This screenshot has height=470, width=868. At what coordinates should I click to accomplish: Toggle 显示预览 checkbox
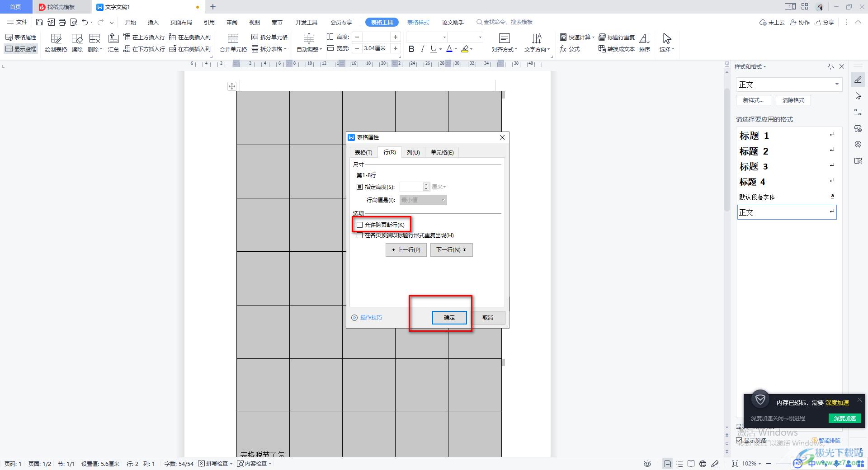[739, 440]
